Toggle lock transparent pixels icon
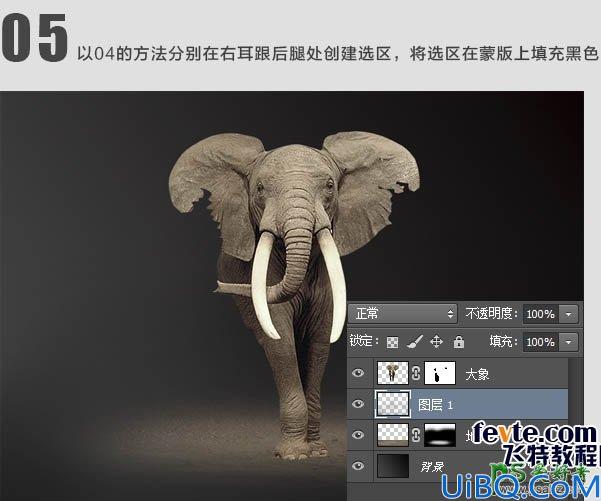The width and height of the screenshot is (601, 501). tap(392, 342)
